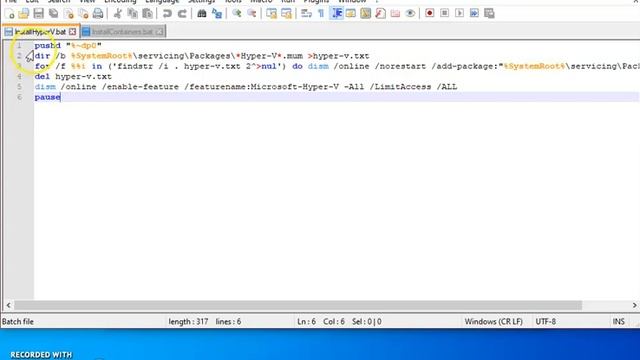This screenshot has height=360, width=640.
Task: Open the Language menu
Action: [x=162, y=2]
